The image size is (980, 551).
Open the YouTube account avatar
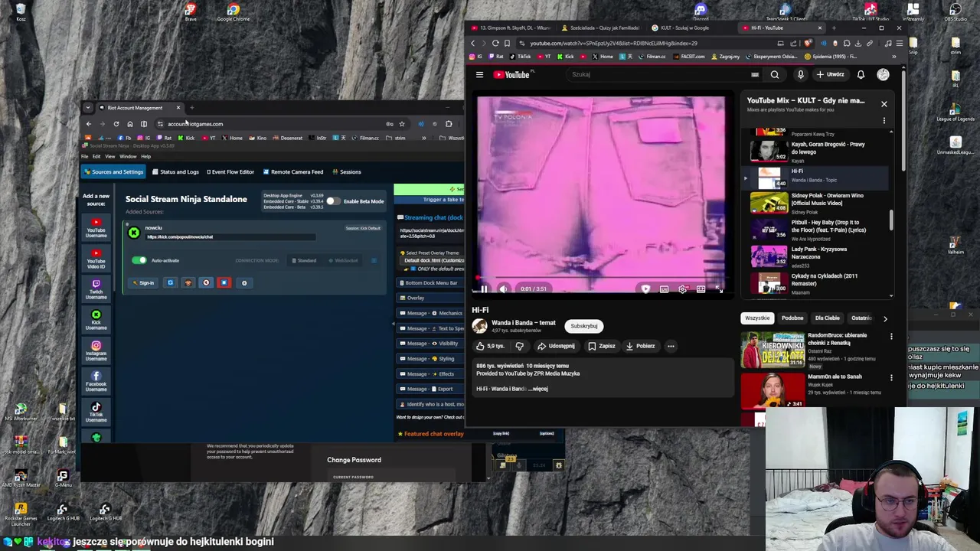click(883, 74)
